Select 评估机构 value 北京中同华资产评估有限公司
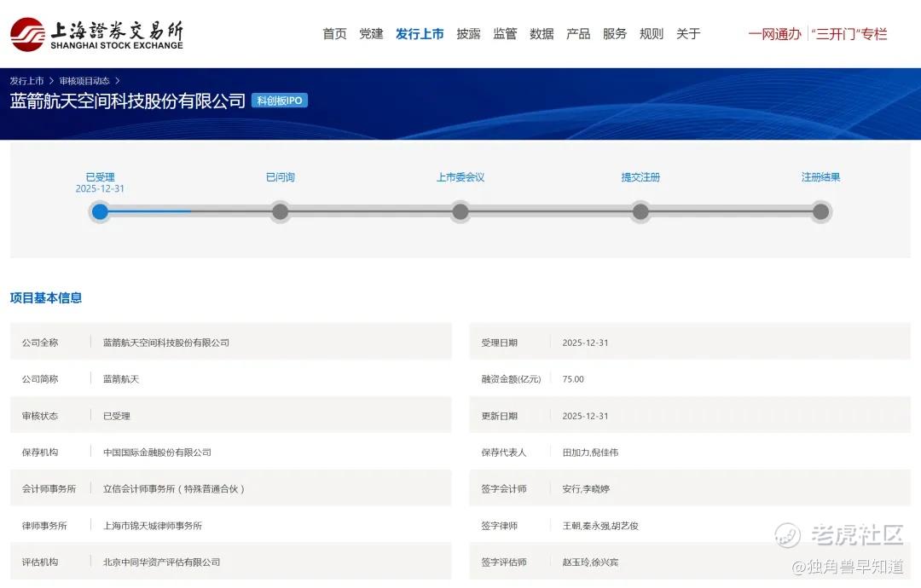The width and height of the screenshot is (921, 588). [161, 562]
